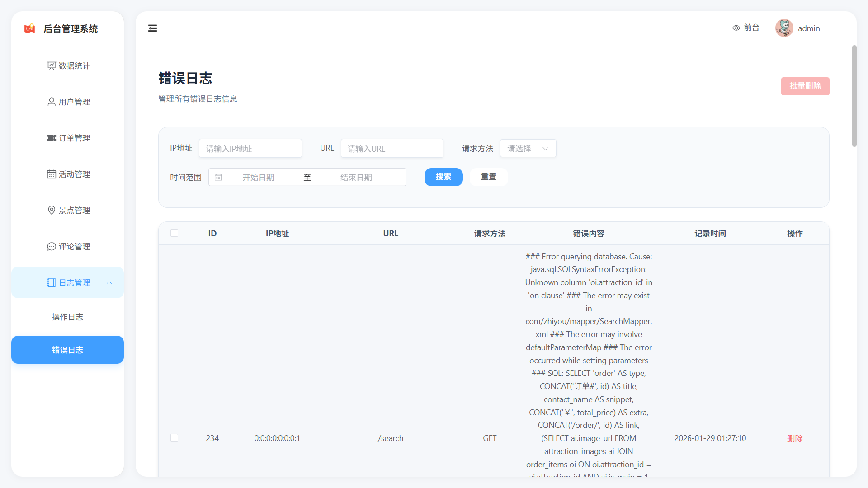The height and width of the screenshot is (488, 868).
Task: Click the activity management calendar icon
Action: point(52,174)
